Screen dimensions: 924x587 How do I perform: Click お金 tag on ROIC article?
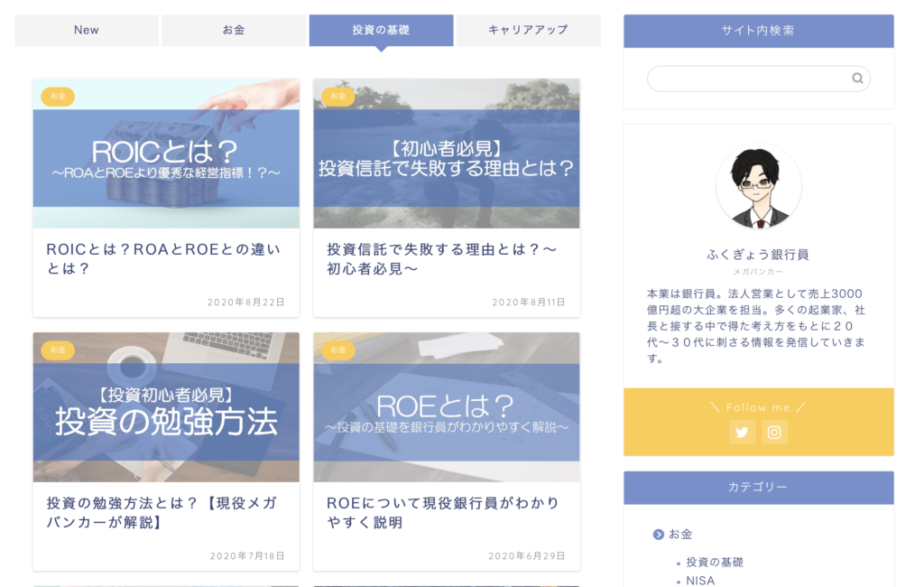point(58,96)
